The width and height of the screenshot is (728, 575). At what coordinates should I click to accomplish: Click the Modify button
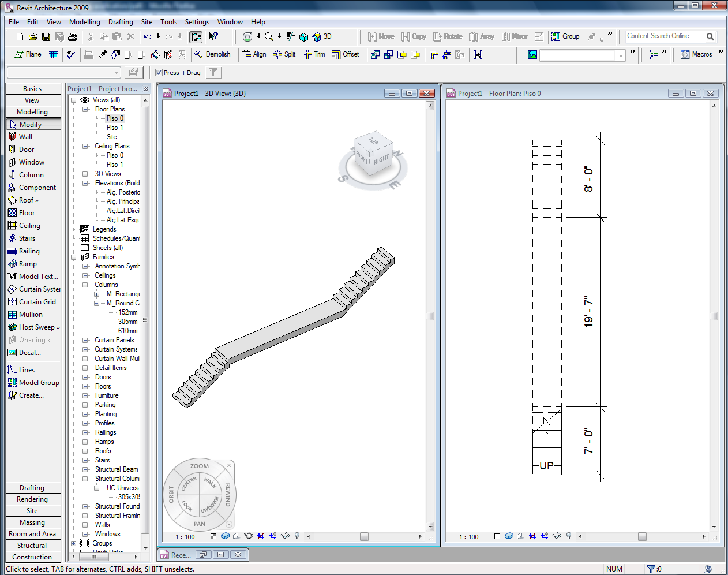point(33,124)
